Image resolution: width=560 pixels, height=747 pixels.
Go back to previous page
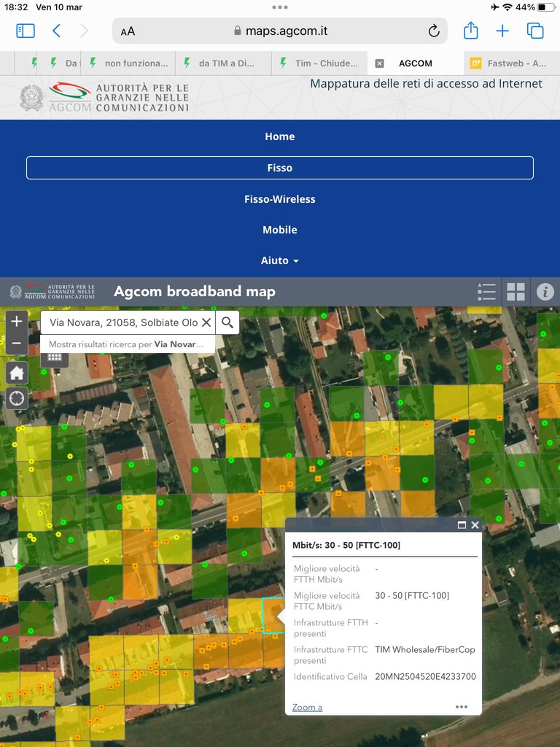click(x=56, y=31)
